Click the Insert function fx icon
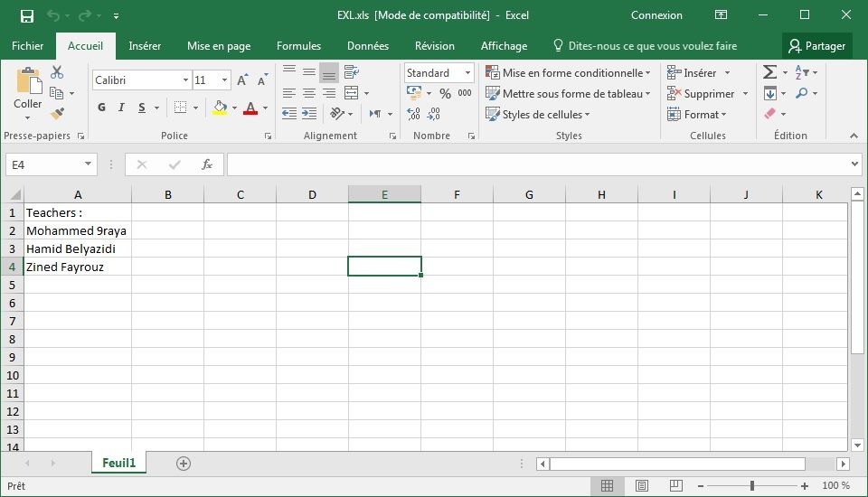The height and width of the screenshot is (497, 868). (206, 164)
